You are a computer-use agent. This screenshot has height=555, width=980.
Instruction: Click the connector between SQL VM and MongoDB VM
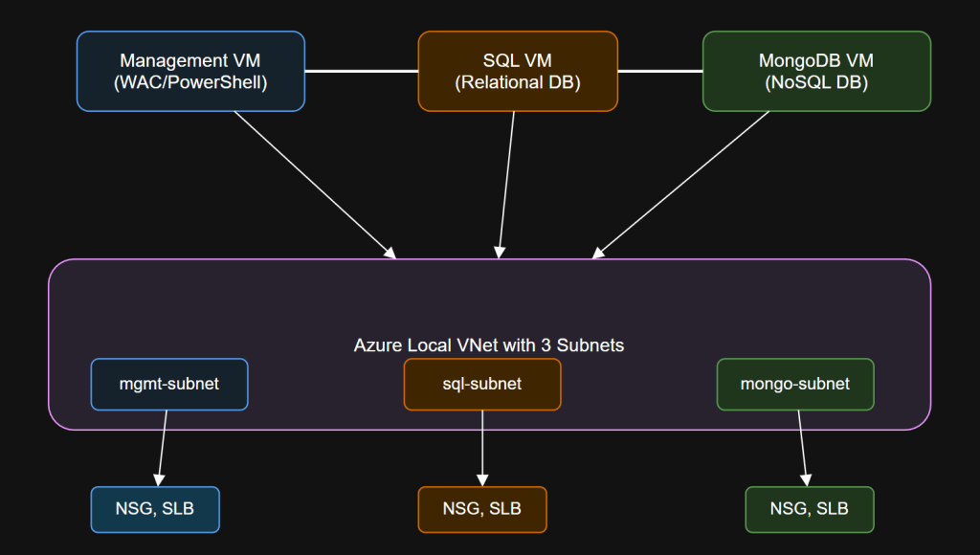pyautogui.click(x=661, y=71)
